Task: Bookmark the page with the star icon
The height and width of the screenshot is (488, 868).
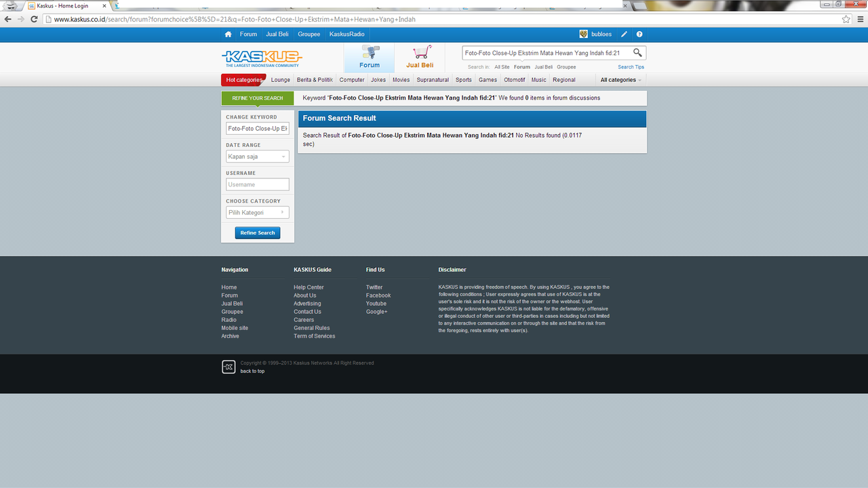Action: pos(846,19)
